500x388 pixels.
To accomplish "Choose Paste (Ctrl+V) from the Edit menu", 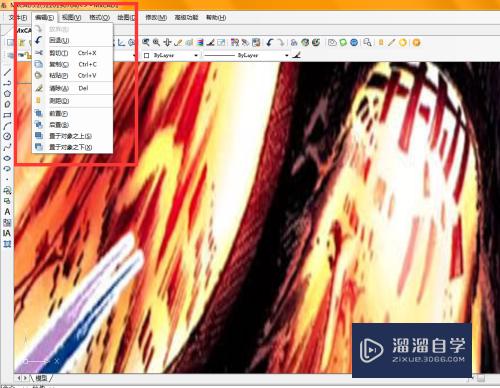I will point(72,75).
